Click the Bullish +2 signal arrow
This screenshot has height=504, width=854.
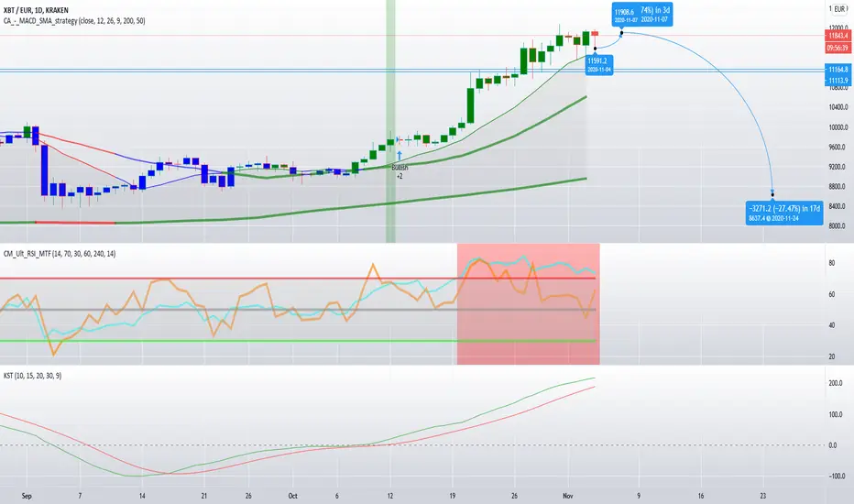[x=400, y=156]
